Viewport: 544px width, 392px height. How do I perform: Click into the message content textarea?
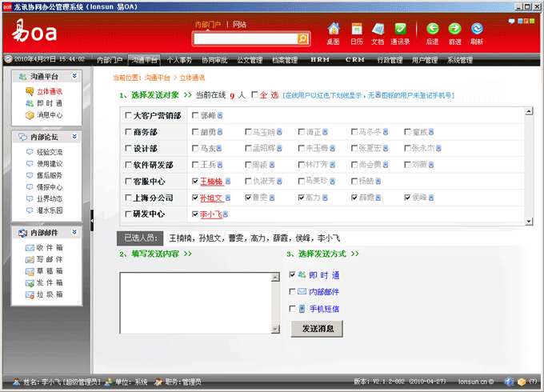[x=196, y=303]
